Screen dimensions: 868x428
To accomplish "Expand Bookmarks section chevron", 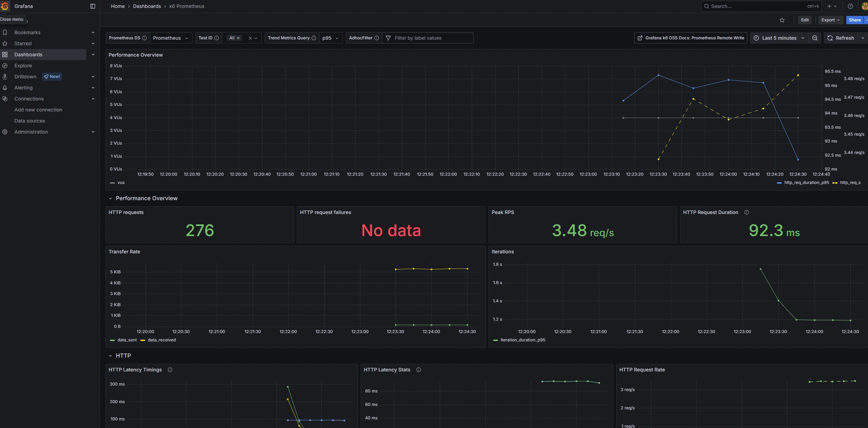I will [93, 32].
